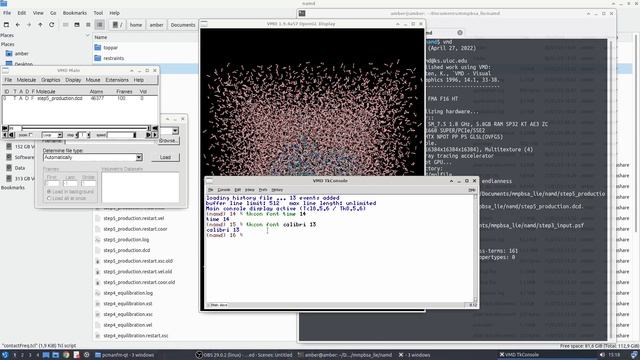Open VMD Main Molecule menu
640x360 pixels.
coord(26,80)
